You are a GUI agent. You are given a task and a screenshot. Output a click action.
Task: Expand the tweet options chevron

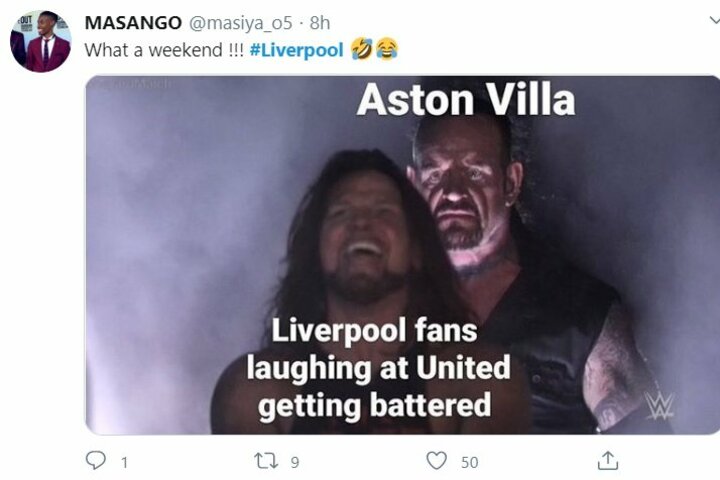click(714, 19)
